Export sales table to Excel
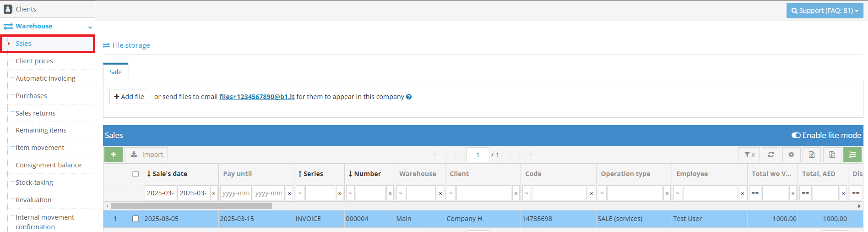Image resolution: width=868 pixels, height=232 pixels. (812, 155)
